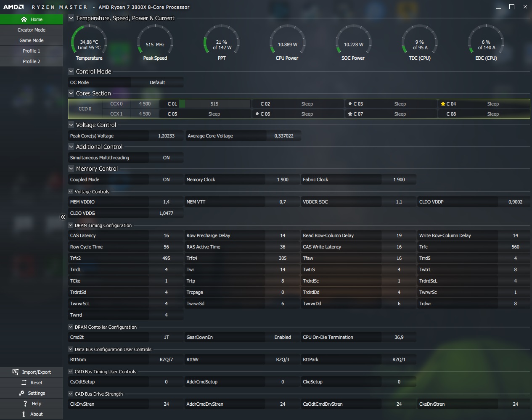Screen dimensions: 532x420
Task: Click CCX 1 speed value 4 500
Action: [145, 114]
